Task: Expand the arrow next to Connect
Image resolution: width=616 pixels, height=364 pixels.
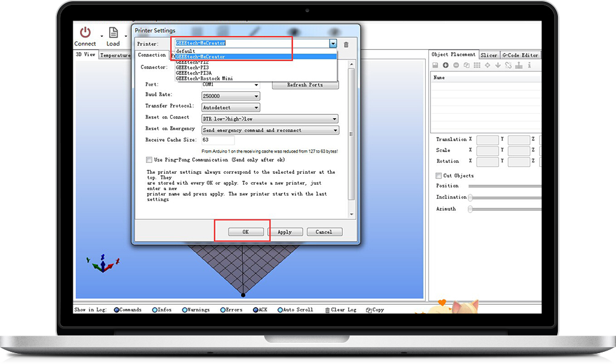Action: pyautogui.click(x=102, y=36)
